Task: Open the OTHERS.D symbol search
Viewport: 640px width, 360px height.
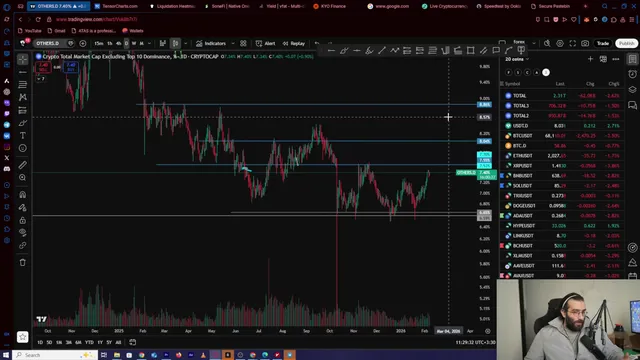Action: pos(47,43)
